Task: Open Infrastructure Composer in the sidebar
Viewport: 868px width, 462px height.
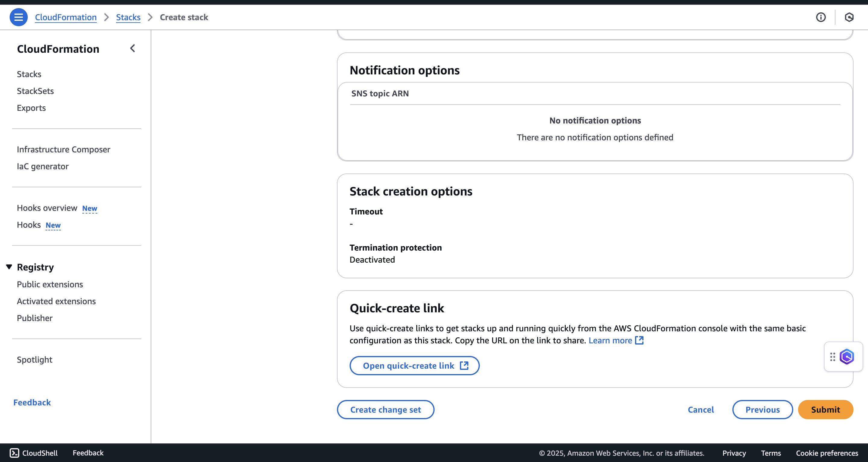Action: click(63, 149)
